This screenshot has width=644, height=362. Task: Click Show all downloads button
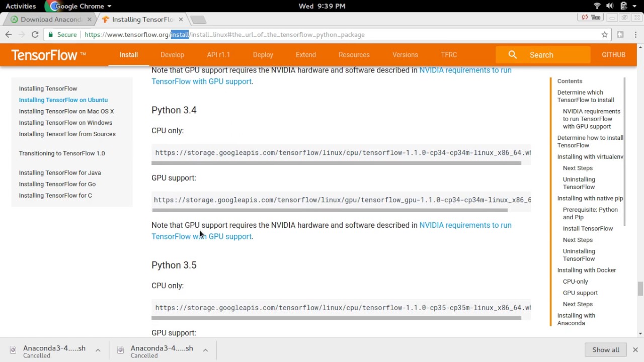click(x=606, y=350)
